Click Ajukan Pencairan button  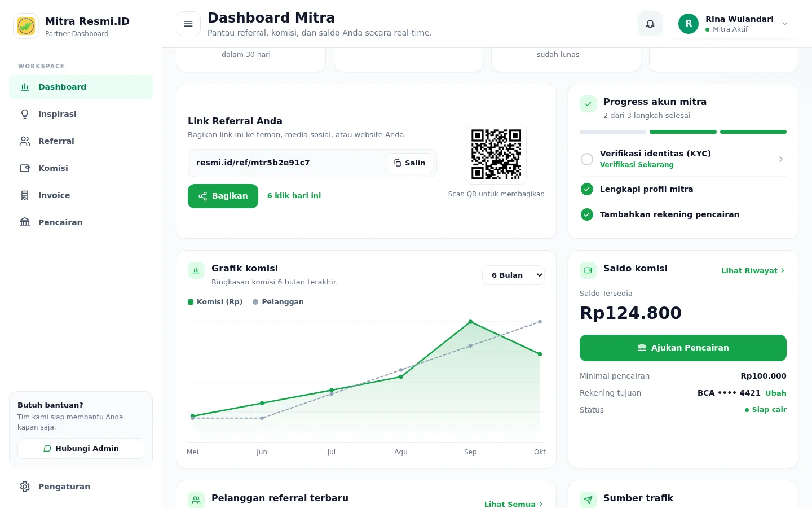tap(683, 348)
